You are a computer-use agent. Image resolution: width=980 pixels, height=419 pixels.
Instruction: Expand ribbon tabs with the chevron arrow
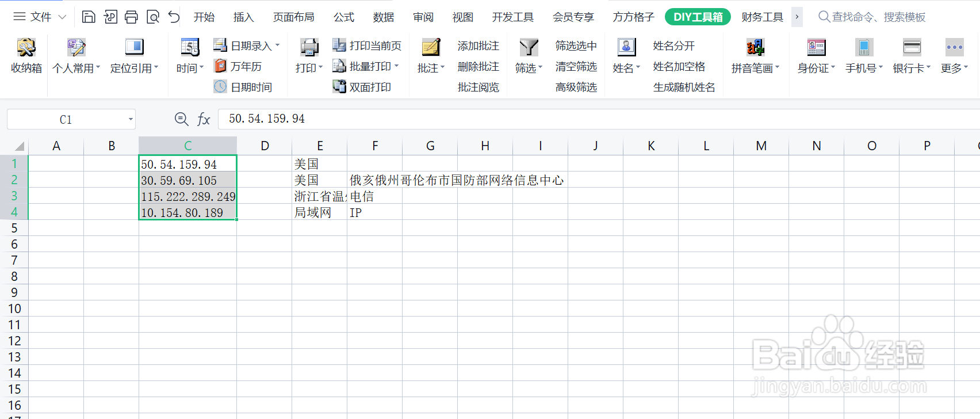pyautogui.click(x=797, y=17)
